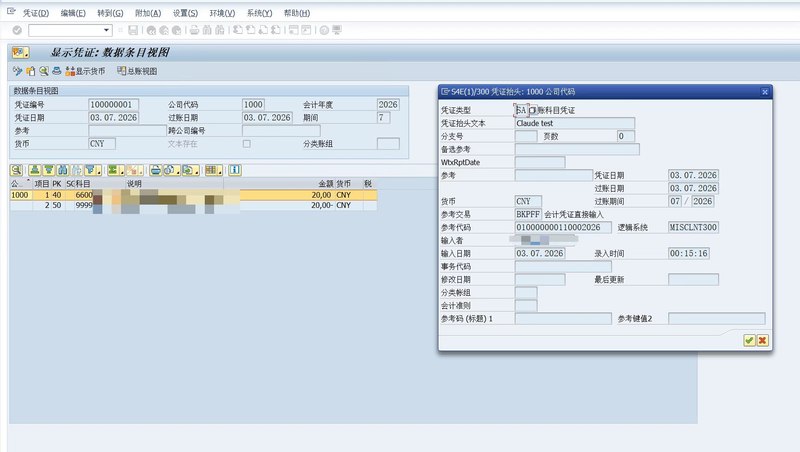Select line item 1 row with account 6600

pyautogui.click(x=193, y=195)
